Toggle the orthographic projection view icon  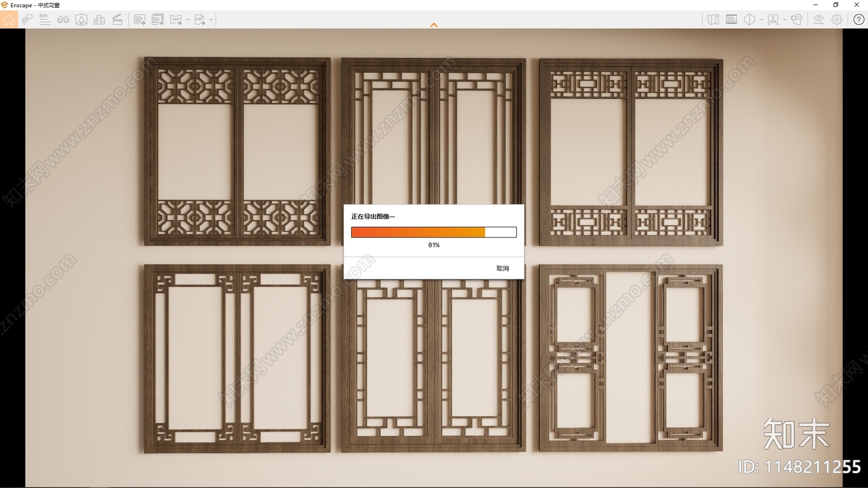coord(750,20)
